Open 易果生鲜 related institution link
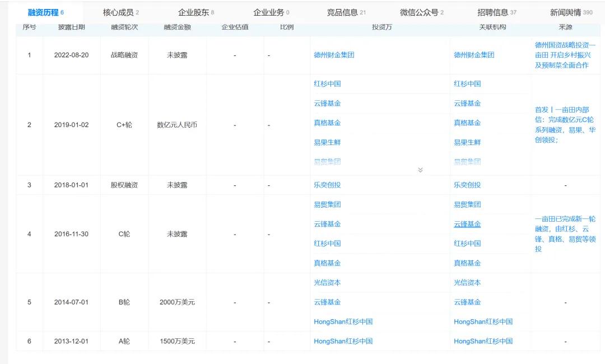This screenshot has height=364, width=605. tap(467, 142)
